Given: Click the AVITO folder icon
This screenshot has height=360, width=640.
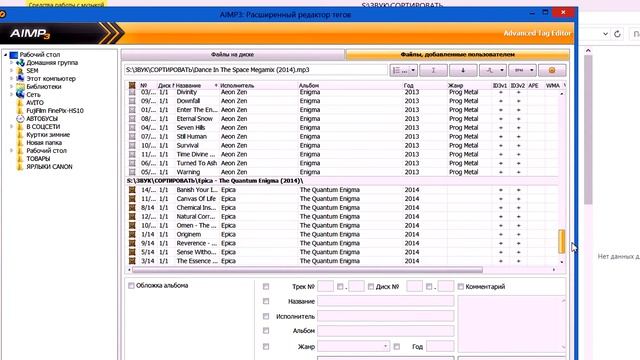Looking at the screenshot, I should tap(20, 102).
